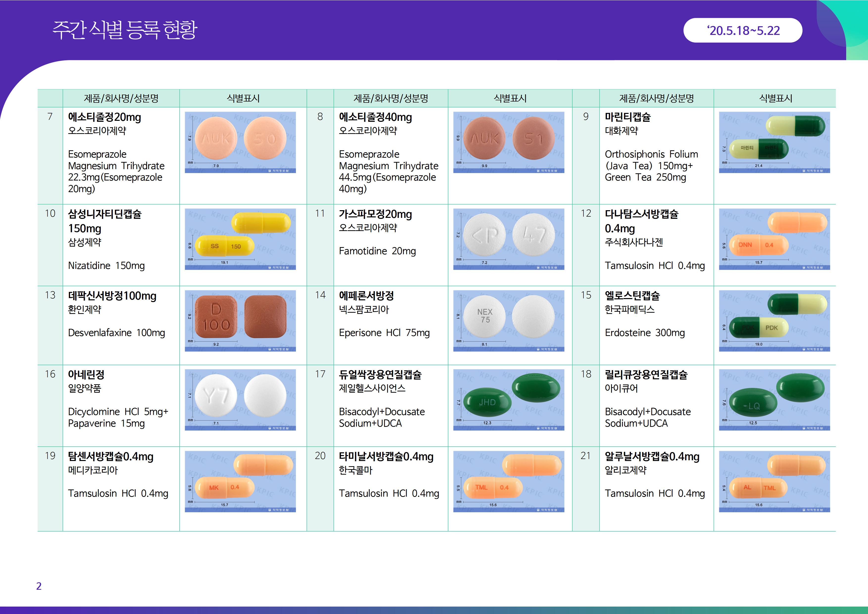Click product name 마린티캡슐
Image resolution: width=868 pixels, height=614 pixels.
[627, 117]
